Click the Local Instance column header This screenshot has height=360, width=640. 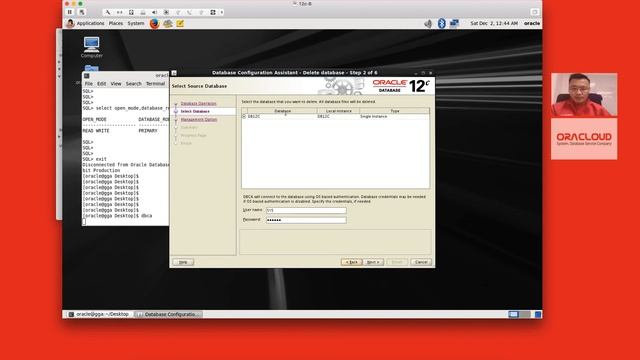[x=338, y=111]
